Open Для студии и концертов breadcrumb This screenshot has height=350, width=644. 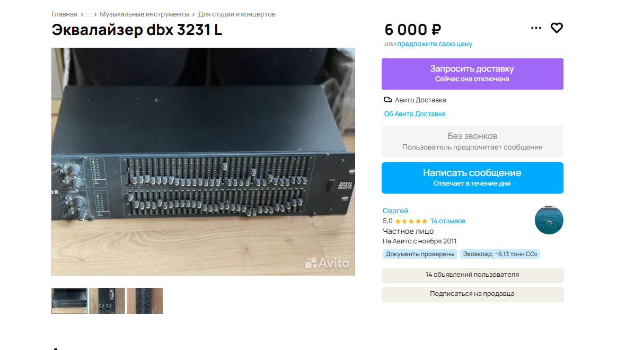tap(237, 14)
